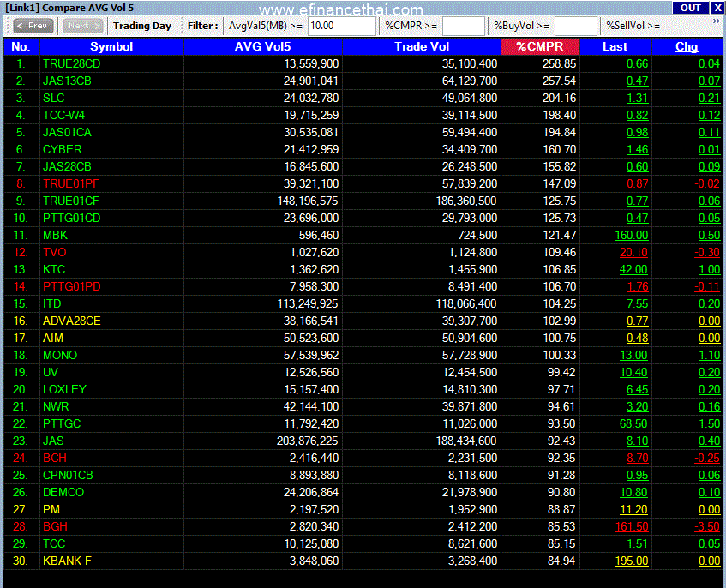Click the red %CMPR column header
The width and height of the screenshot is (726, 588).
click(x=540, y=47)
